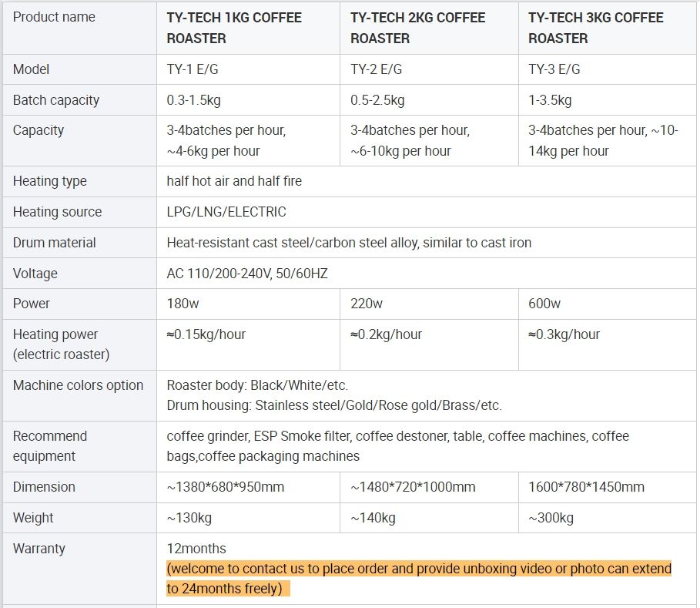Click the TY-TECH 3KG COFFEE ROASTER header
The width and height of the screenshot is (700, 608).
(595, 28)
